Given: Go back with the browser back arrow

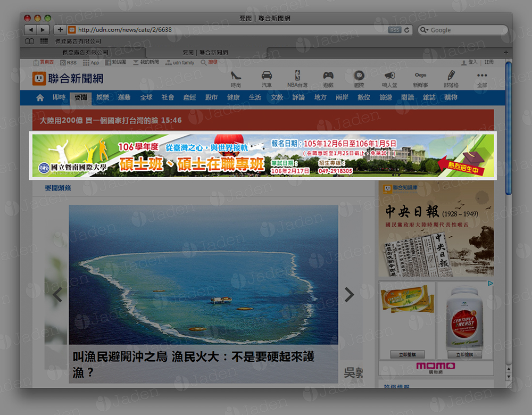Looking at the screenshot, I should coord(30,30).
